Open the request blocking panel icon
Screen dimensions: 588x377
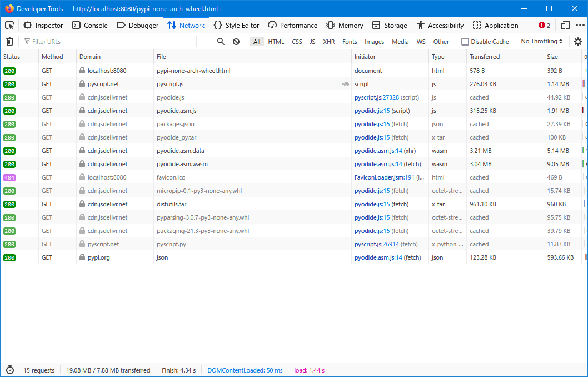pyautogui.click(x=236, y=42)
